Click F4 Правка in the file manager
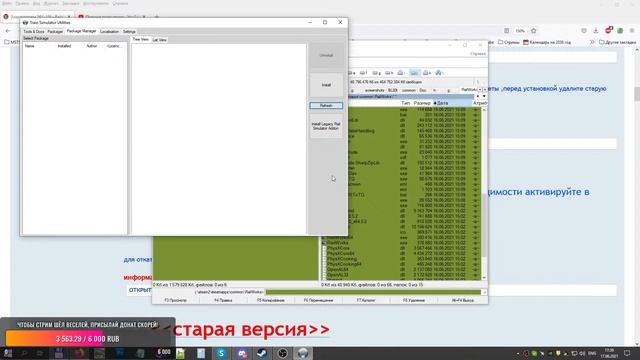 click(x=223, y=300)
